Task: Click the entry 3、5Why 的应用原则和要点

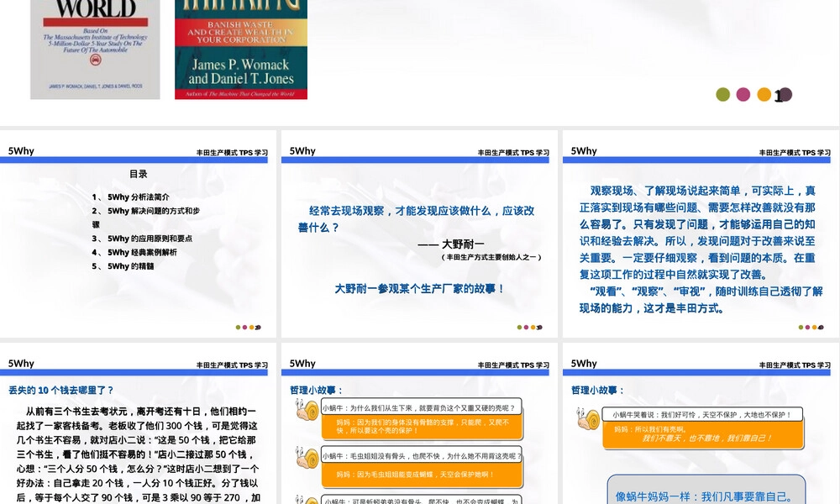Action: coord(142,239)
